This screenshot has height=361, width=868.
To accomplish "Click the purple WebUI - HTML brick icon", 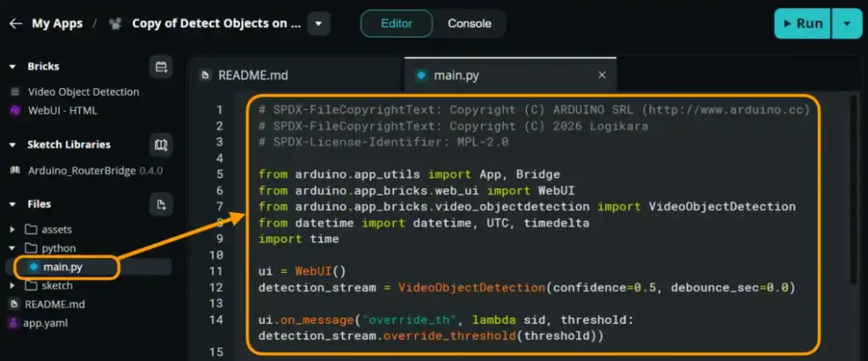I will click(x=15, y=111).
